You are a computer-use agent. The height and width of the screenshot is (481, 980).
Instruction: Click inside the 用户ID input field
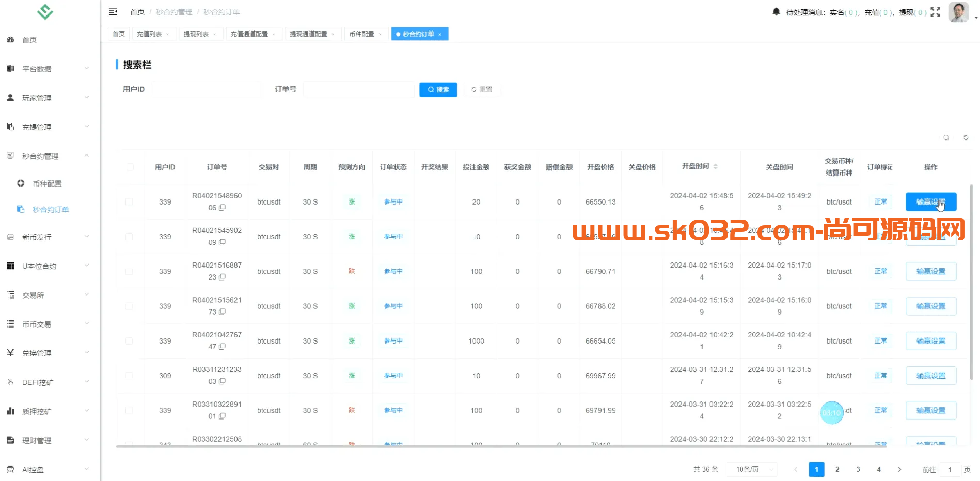pyautogui.click(x=207, y=89)
